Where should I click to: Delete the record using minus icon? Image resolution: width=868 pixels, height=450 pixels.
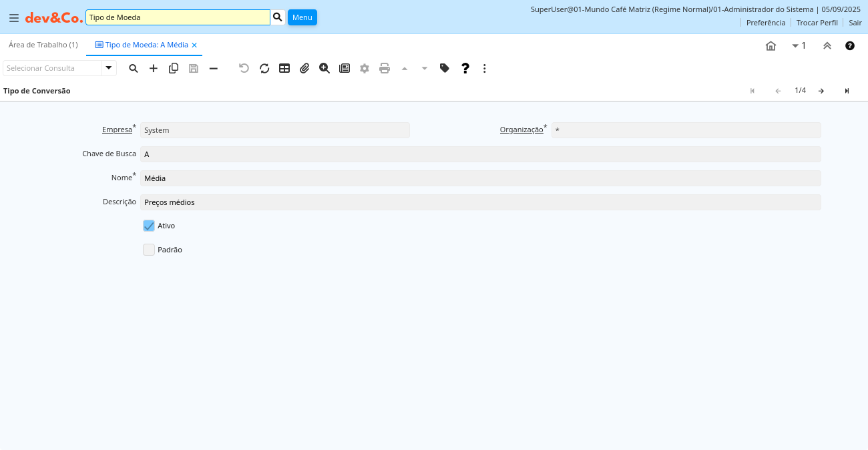tap(214, 68)
